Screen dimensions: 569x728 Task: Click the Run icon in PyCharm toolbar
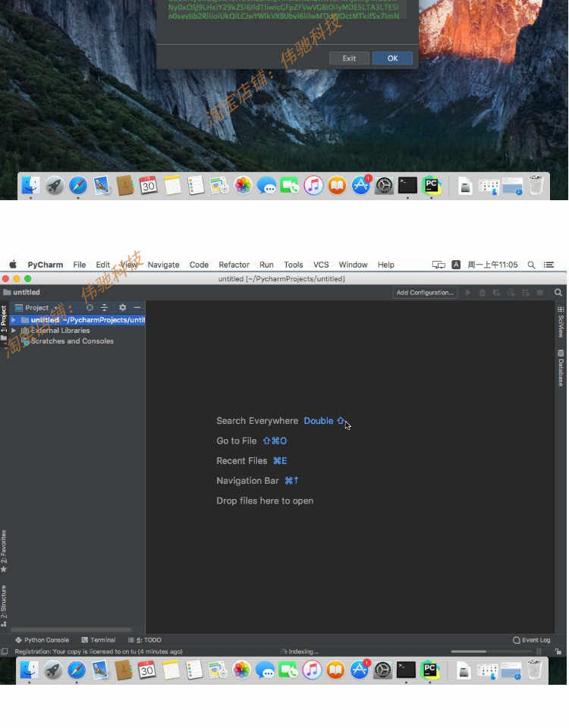(468, 293)
